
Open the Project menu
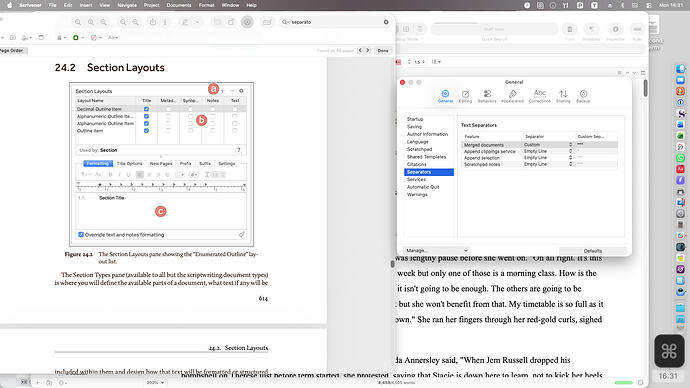point(151,5)
